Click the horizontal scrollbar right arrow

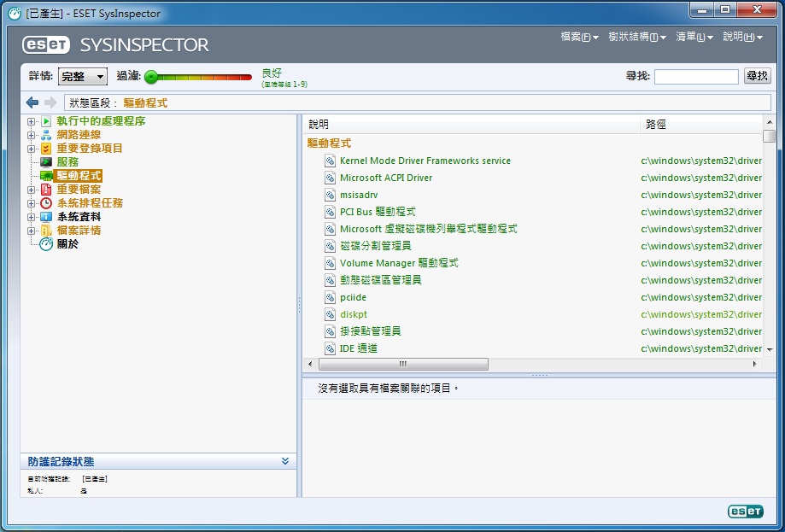coord(754,364)
